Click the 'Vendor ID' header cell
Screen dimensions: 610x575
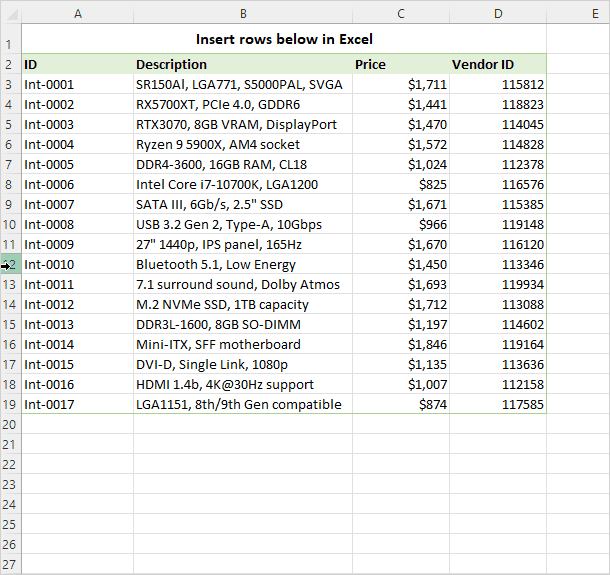click(x=498, y=64)
